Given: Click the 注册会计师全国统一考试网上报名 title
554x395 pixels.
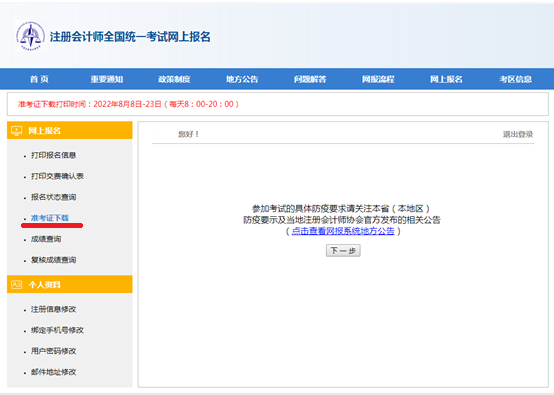Looking at the screenshot, I should point(130,36).
